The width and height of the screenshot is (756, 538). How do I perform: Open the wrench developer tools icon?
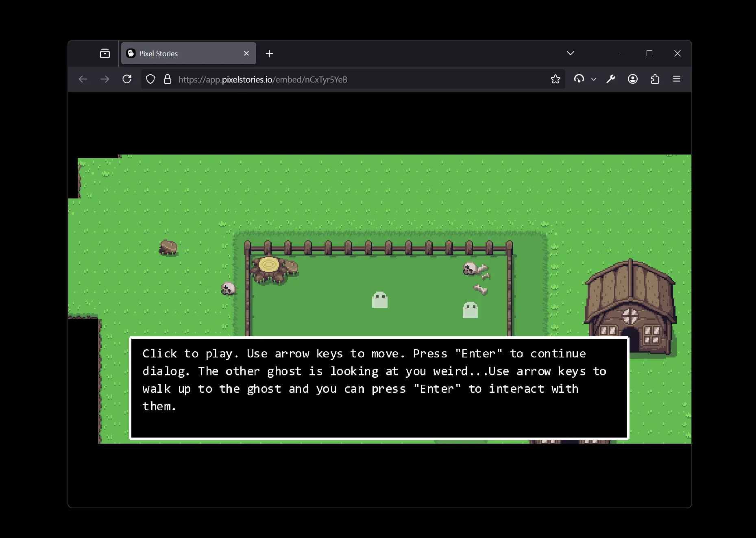610,79
